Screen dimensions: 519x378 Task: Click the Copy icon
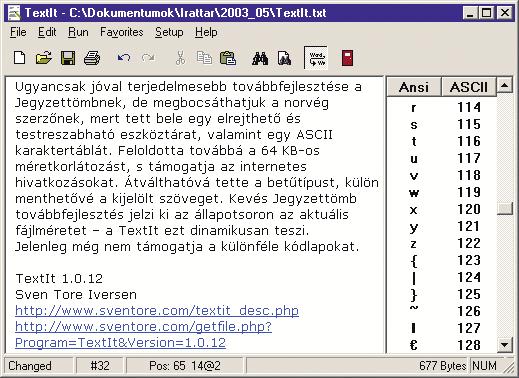click(x=204, y=58)
